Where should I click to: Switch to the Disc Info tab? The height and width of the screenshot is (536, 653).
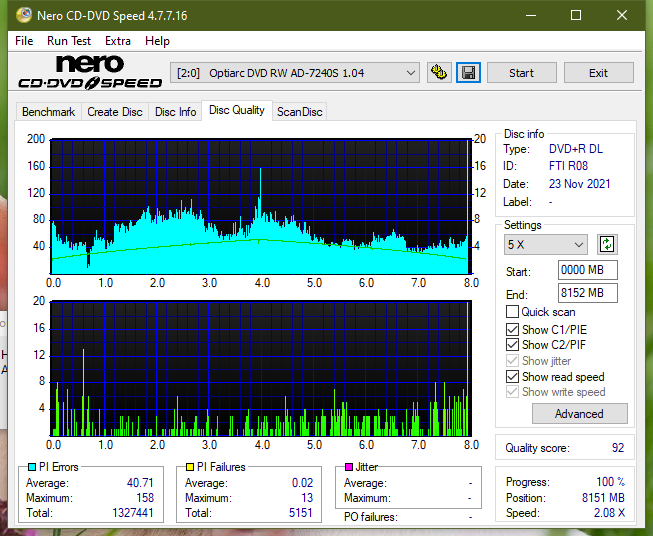pyautogui.click(x=175, y=112)
